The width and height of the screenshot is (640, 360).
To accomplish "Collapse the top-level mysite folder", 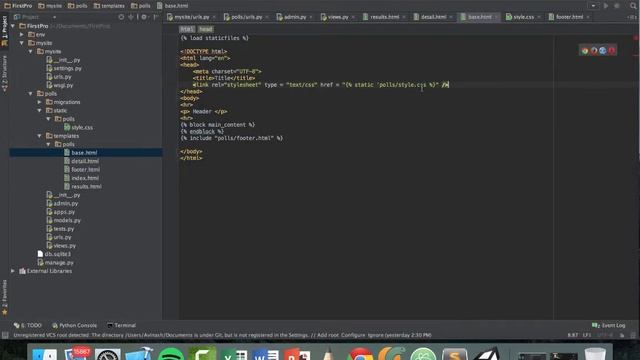I will [22, 43].
